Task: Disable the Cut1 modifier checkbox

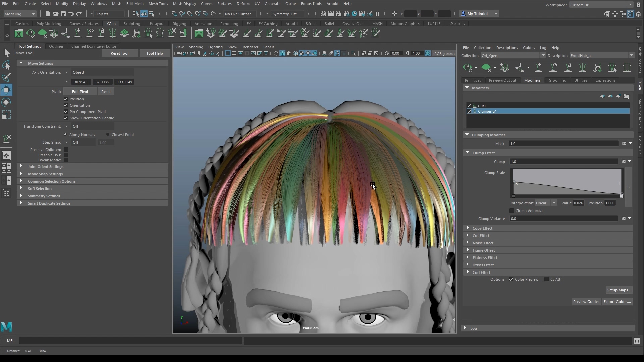Action: [x=469, y=106]
